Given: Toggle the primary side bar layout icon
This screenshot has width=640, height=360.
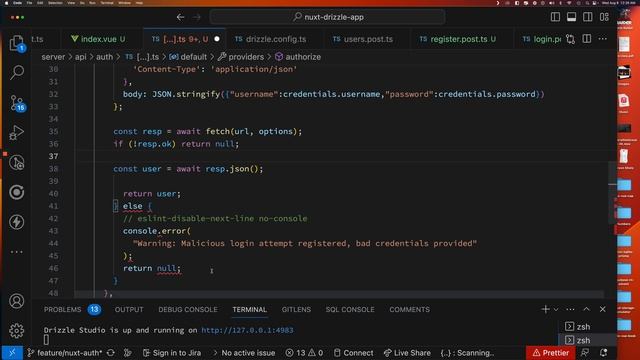Looking at the screenshot, I should click(556, 17).
